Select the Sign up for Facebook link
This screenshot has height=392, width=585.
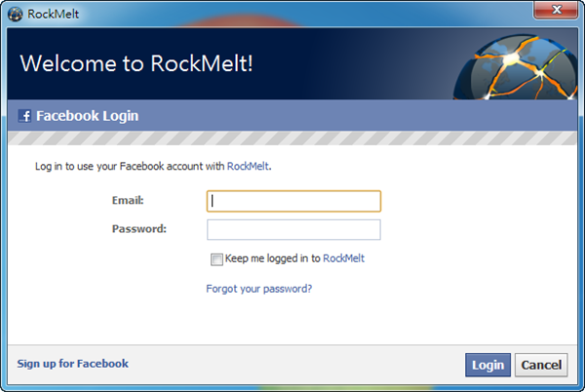click(72, 364)
